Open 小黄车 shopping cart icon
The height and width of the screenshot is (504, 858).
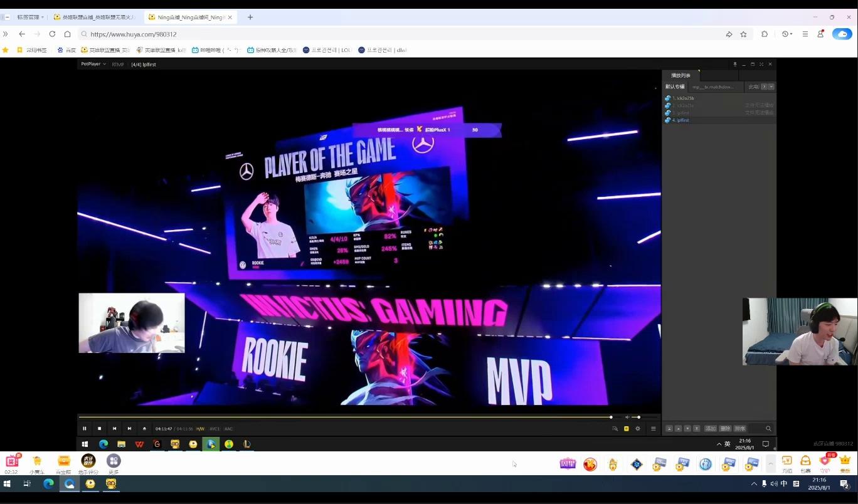pyautogui.click(x=37, y=464)
